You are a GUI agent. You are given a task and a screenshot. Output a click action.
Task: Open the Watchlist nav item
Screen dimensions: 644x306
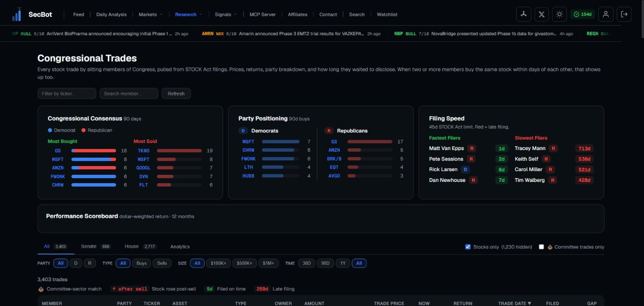pyautogui.click(x=387, y=14)
